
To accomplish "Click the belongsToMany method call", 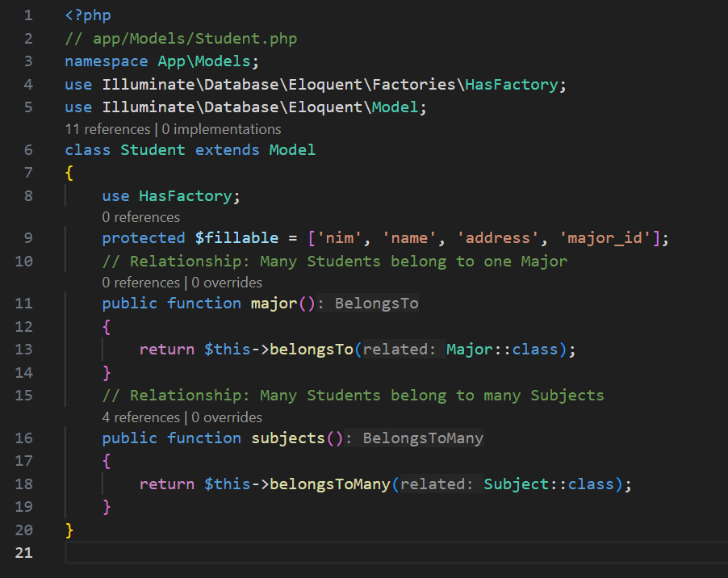I will (330, 484).
